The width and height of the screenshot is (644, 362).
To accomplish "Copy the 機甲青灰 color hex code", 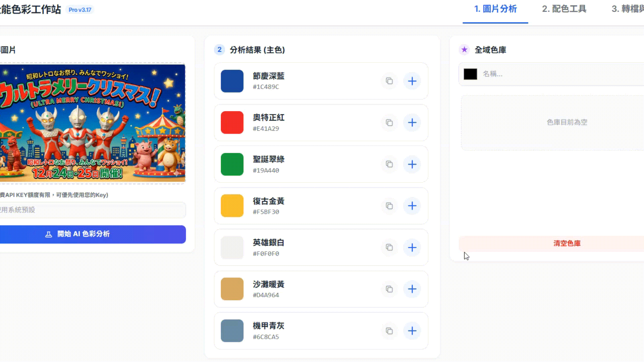I will [389, 331].
